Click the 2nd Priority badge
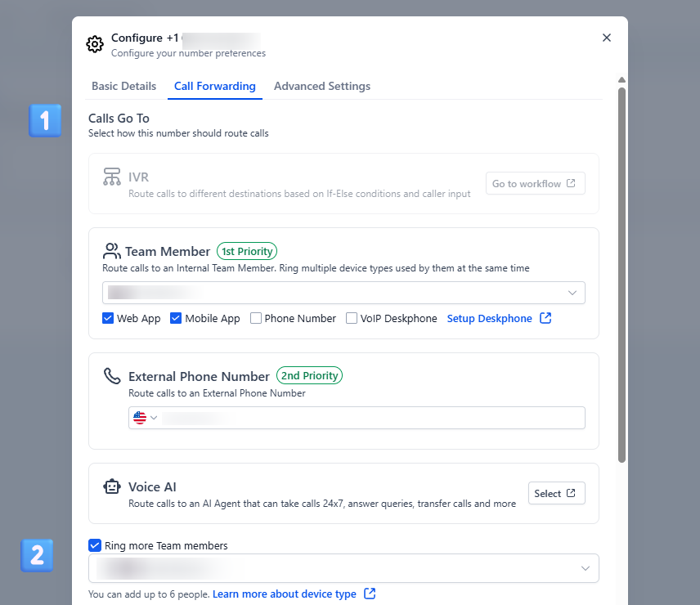Screen dimensions: 700x605 (309, 375)
